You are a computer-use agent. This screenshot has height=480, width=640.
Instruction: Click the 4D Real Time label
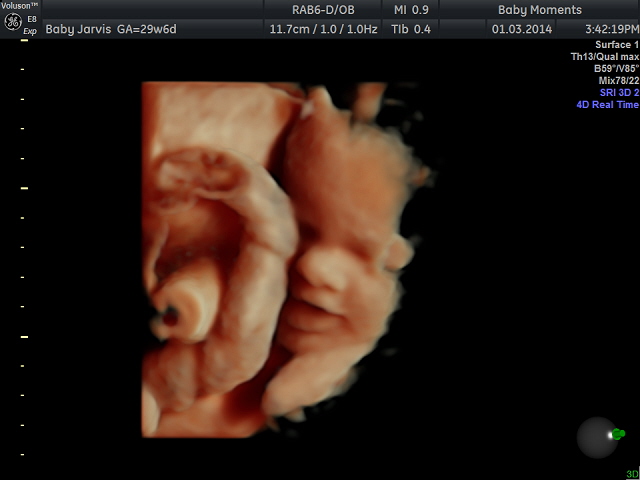pos(607,104)
